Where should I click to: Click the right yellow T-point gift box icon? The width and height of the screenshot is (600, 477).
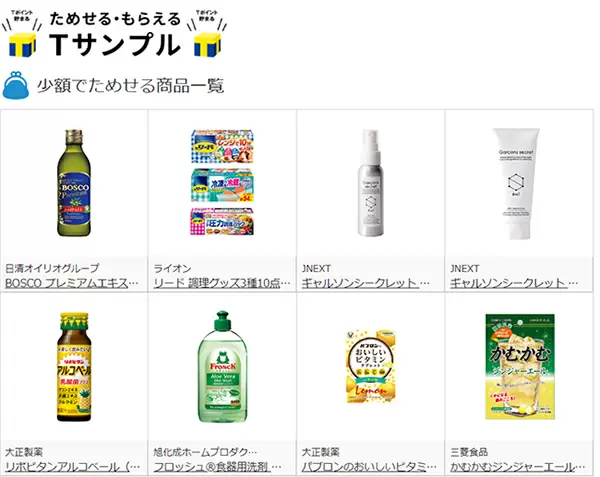click(x=207, y=44)
